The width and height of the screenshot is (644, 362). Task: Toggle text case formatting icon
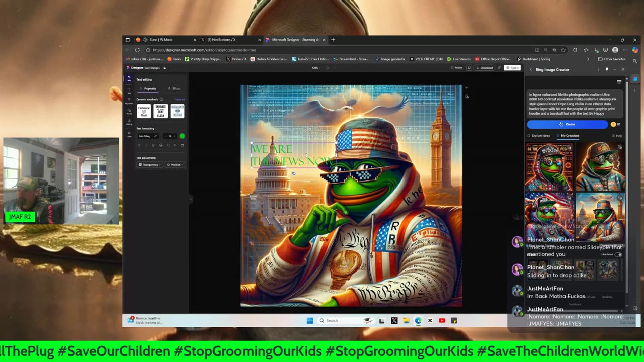click(168, 145)
